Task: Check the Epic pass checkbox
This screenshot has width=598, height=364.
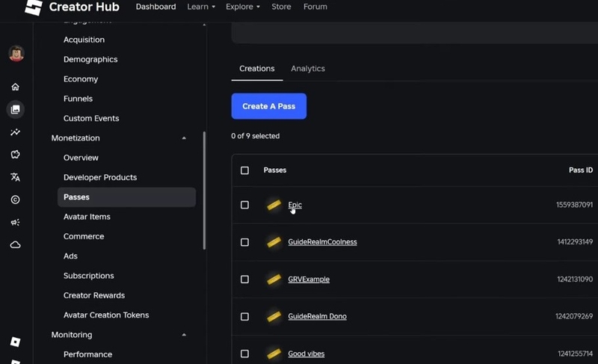Action: click(x=245, y=205)
